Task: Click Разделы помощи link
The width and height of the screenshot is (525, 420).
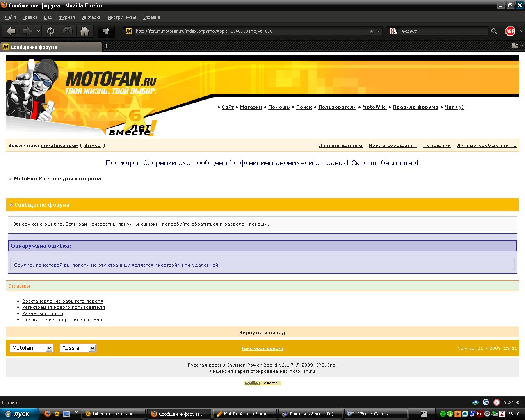Action: 43,313
